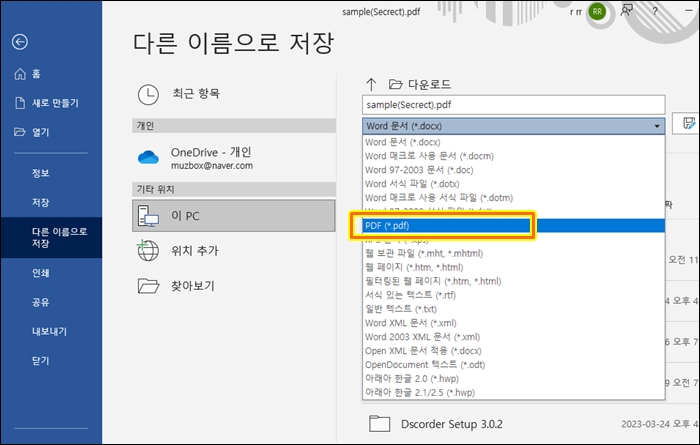The image size is (700, 445).
Task: Choose 서식 있는 텍스트 (*.rtf)
Action: [x=513, y=295]
